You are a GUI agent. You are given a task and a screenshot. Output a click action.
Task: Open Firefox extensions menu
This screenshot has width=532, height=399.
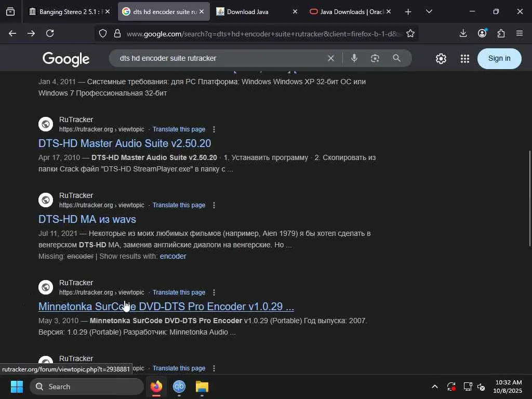click(501, 33)
